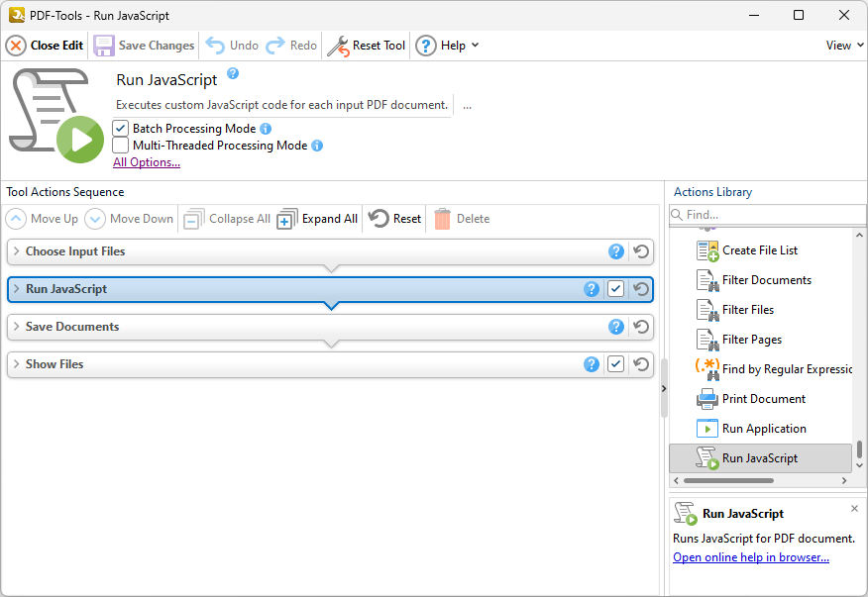Collapse the Actions Library panel with the splitter arrow
Viewport: 868px width, 597px height.
point(664,389)
